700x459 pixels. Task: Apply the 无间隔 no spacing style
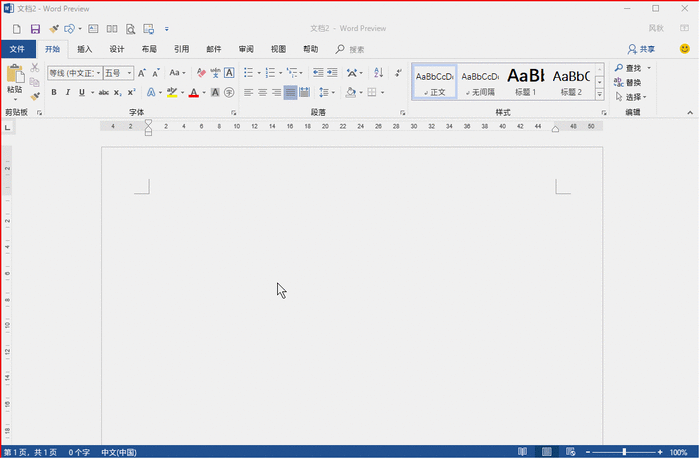(480, 81)
